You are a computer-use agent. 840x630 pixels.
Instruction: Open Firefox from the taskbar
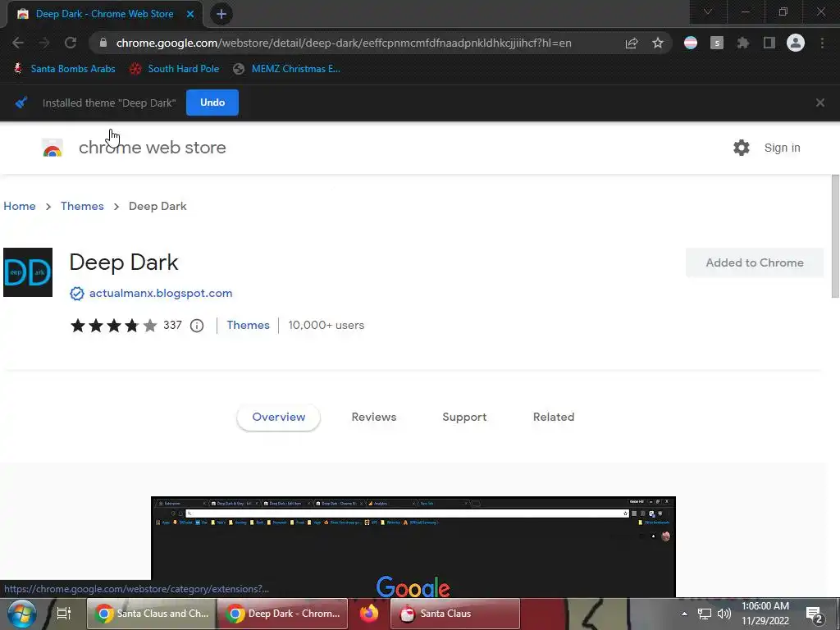coord(368,614)
